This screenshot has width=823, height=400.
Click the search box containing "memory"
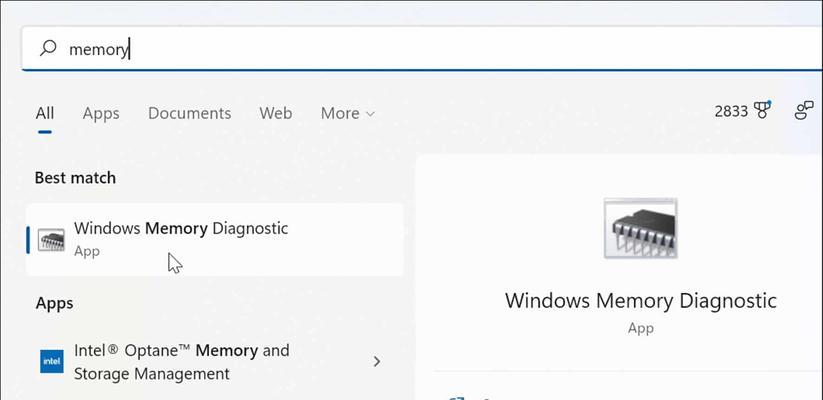422,48
